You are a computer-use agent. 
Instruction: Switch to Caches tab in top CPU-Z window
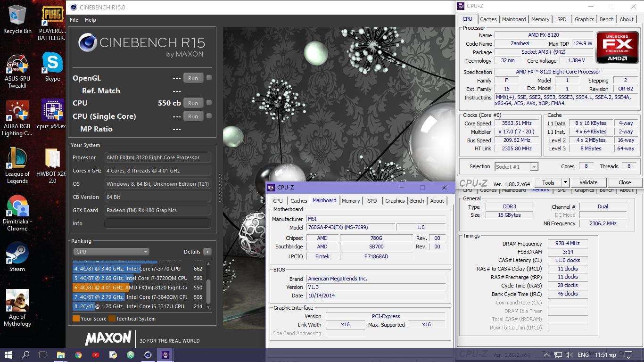click(488, 19)
